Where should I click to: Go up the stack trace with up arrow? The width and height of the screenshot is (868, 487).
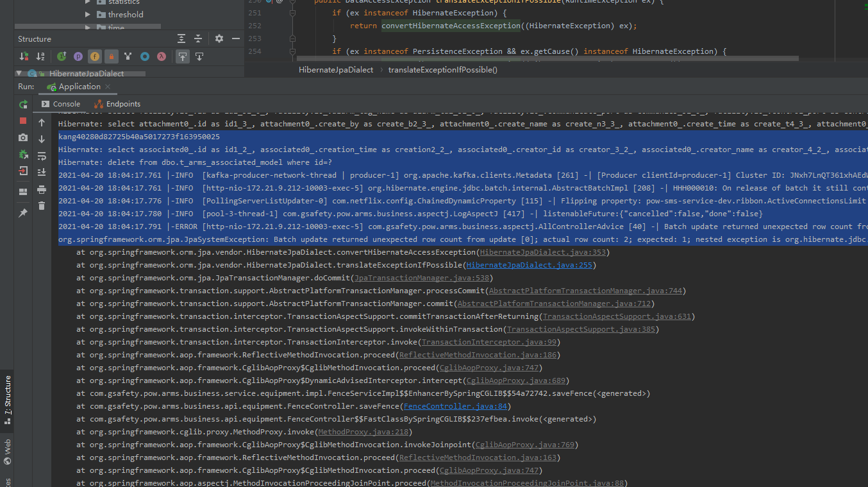[42, 123]
